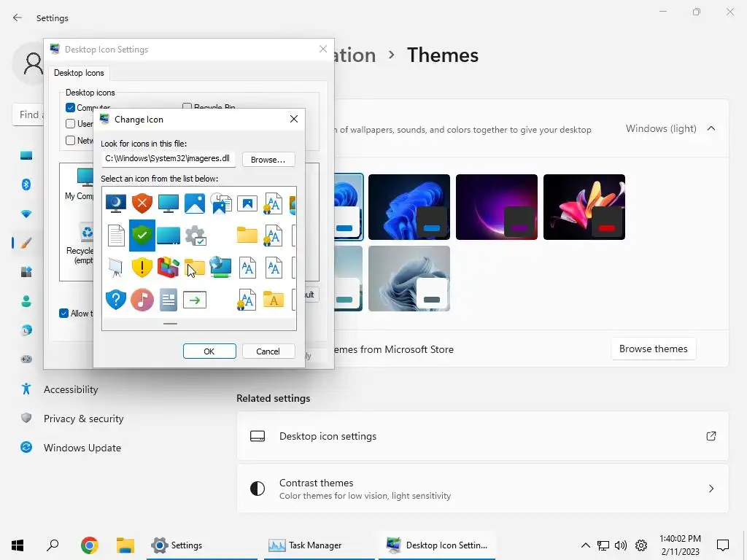
Task: Open Gaming controller icon in sidebar
Action: click(26, 359)
